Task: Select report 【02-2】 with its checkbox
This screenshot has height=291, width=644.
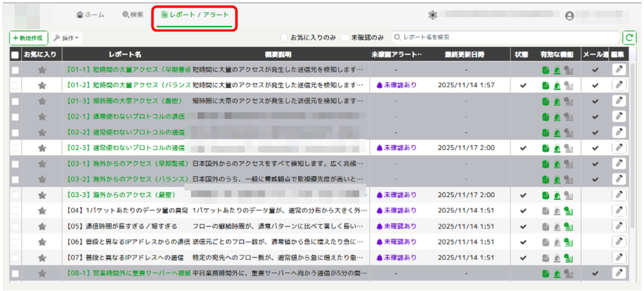Action: coord(15,133)
